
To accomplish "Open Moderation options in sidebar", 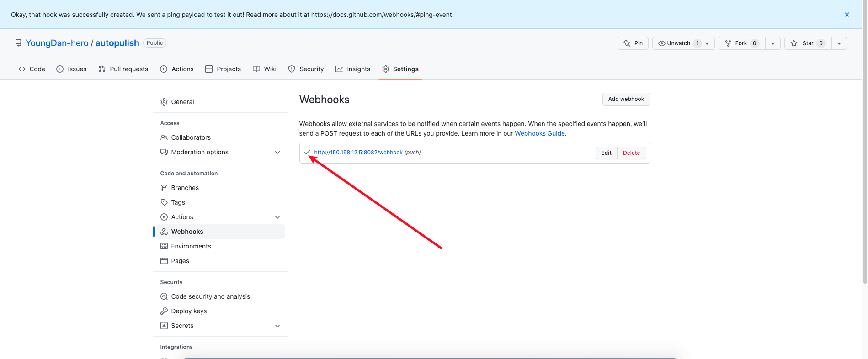I will click(x=221, y=152).
